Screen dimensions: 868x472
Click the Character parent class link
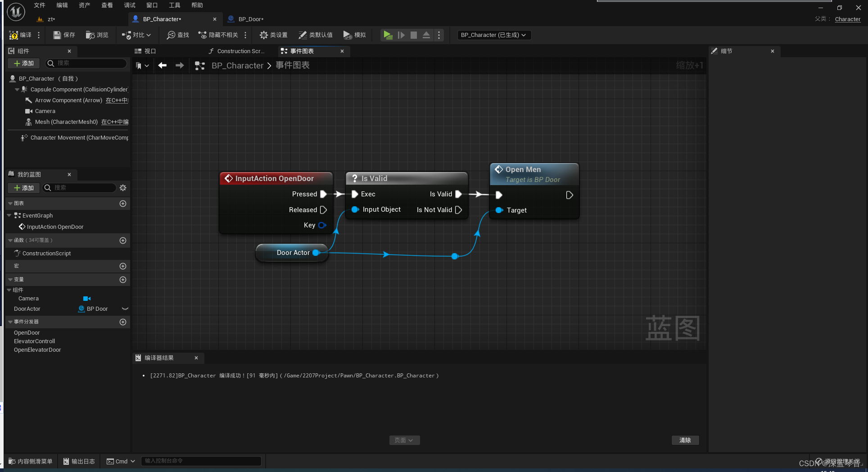pos(847,19)
